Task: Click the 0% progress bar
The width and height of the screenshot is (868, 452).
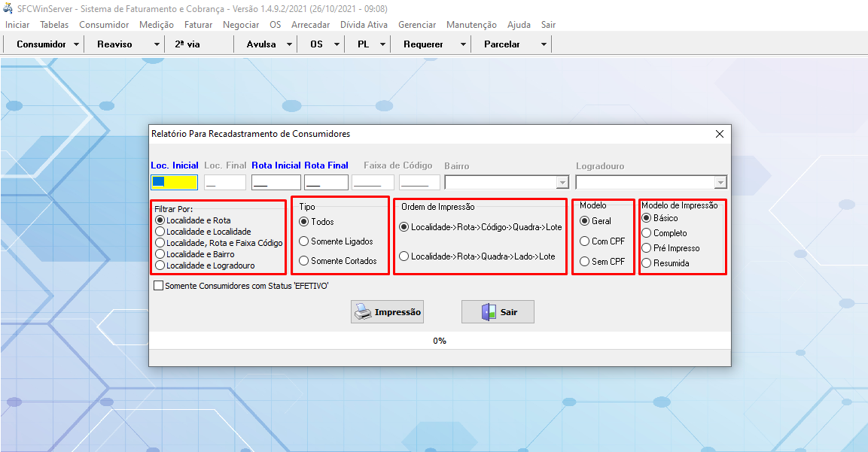Action: click(440, 341)
